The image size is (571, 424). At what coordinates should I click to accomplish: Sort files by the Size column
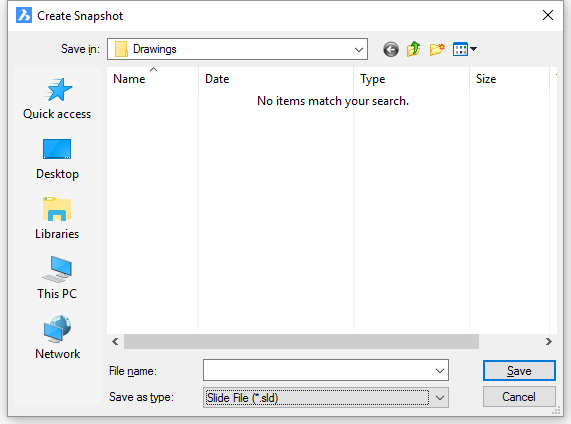509,79
